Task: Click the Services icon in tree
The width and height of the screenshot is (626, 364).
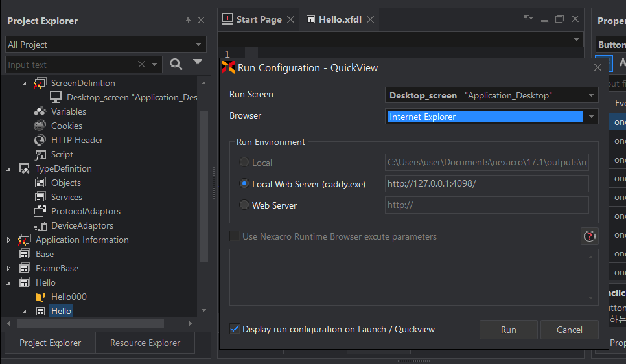Action: click(x=40, y=197)
